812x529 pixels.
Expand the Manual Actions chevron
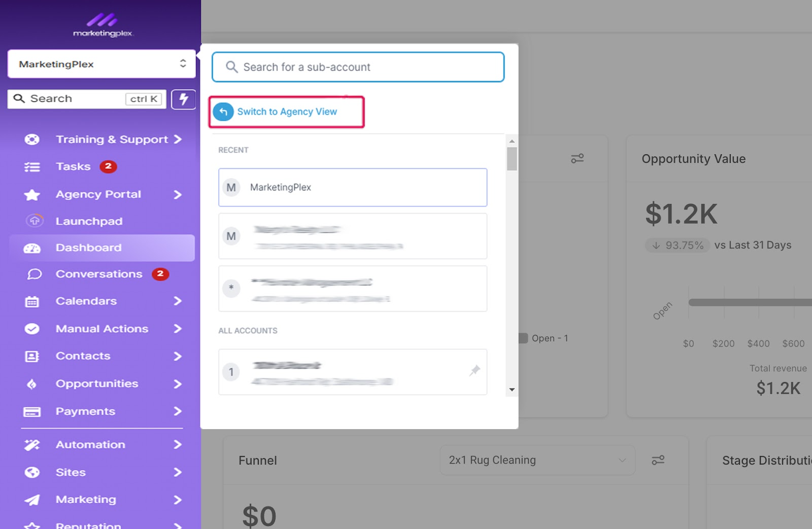[x=178, y=329]
